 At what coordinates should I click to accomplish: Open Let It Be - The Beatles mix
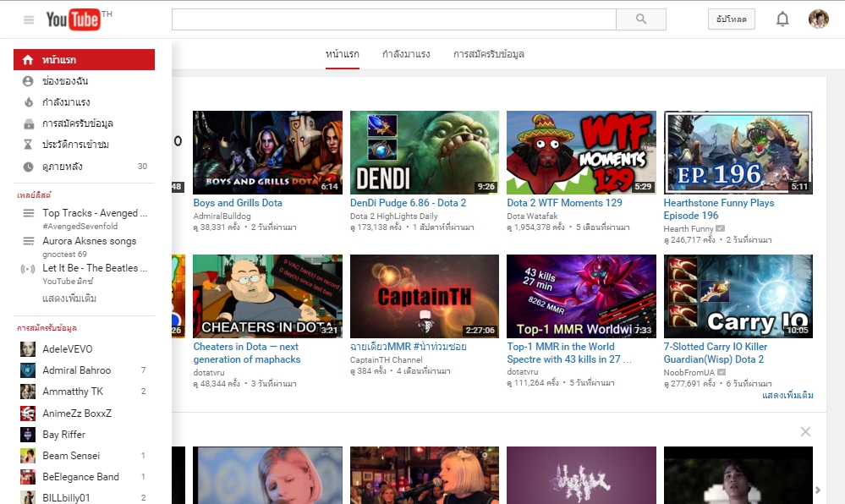pyautogui.click(x=95, y=268)
